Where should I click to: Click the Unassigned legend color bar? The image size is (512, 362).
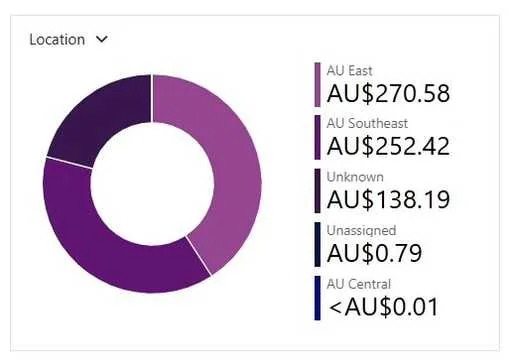coord(317,245)
